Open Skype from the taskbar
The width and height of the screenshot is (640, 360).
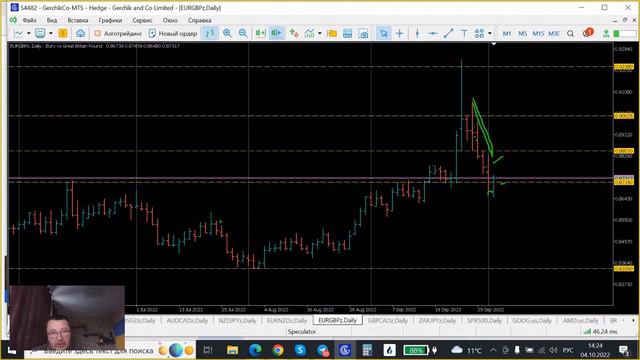300,350
